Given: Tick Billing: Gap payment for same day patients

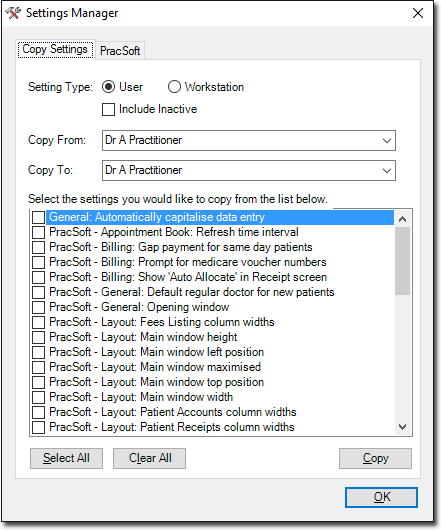Looking at the screenshot, I should (38, 247).
